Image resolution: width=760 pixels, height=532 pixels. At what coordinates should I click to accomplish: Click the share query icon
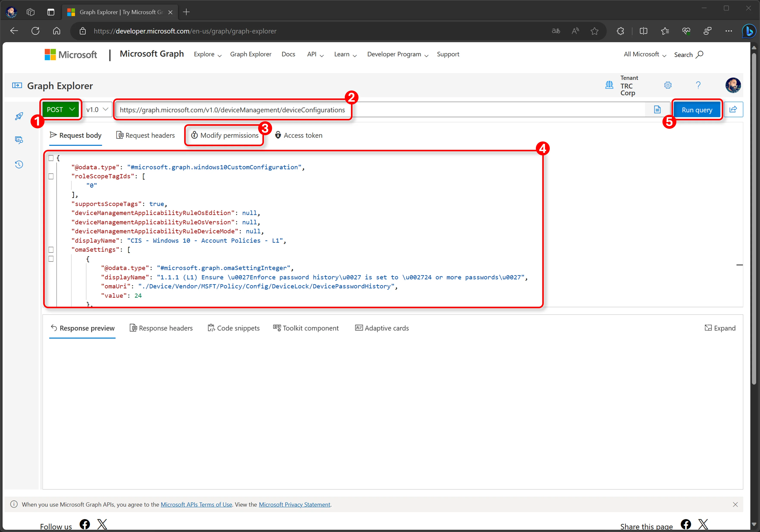(733, 109)
